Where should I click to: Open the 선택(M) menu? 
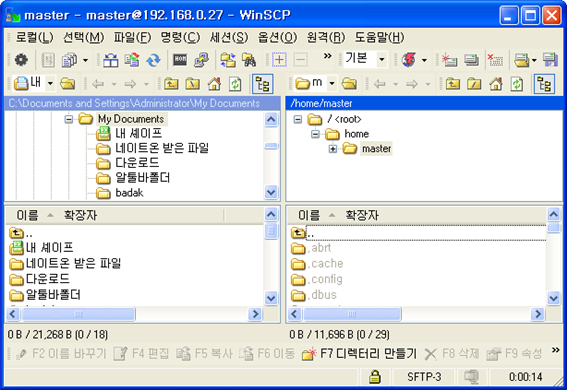pyautogui.click(x=84, y=37)
